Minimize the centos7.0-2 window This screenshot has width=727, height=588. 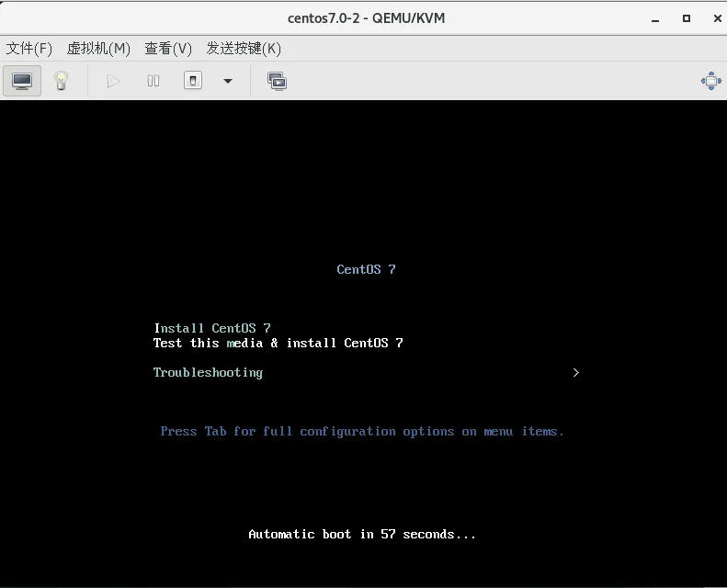(x=655, y=19)
